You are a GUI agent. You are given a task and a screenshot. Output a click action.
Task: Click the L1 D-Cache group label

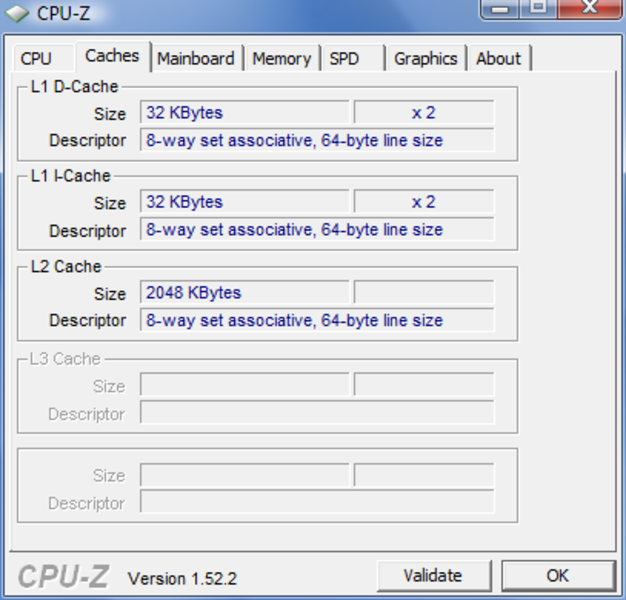(74, 87)
